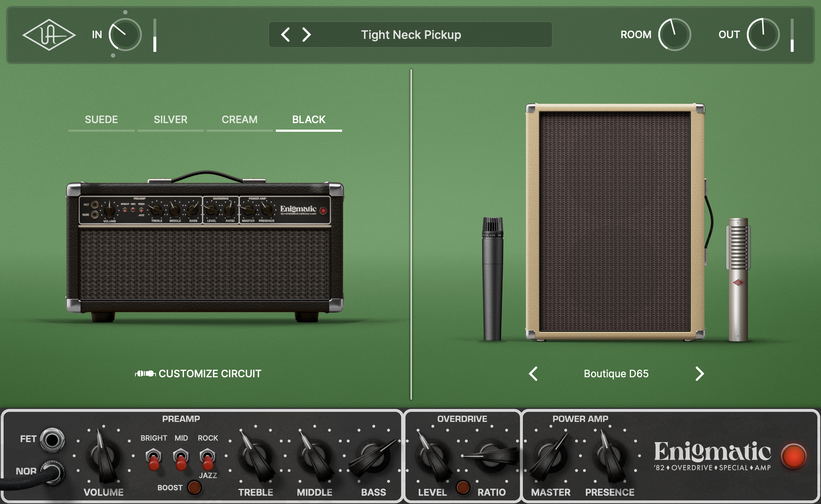Click the PRESENCE knob

click(610, 455)
